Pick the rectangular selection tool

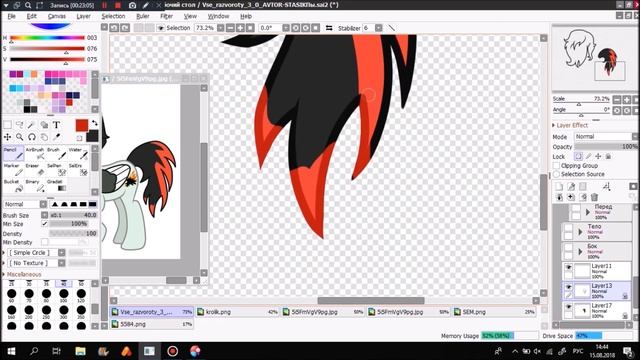[x=7, y=125]
